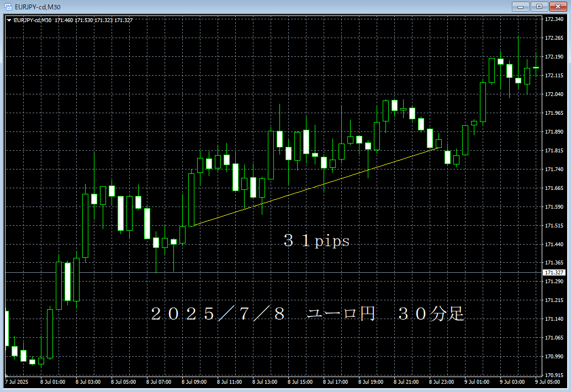
Task: Open the chart dropdown triangle beside EURJPY-cd,M30
Action: pos(8,20)
